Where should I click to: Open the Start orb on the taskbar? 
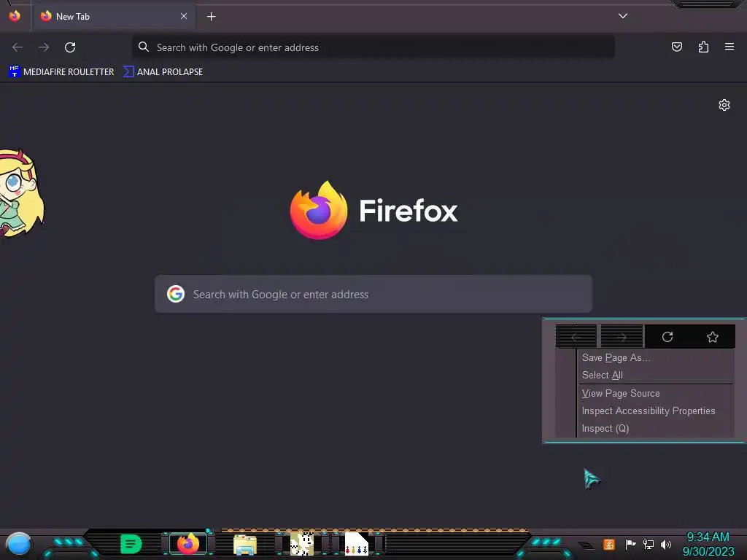click(18, 544)
